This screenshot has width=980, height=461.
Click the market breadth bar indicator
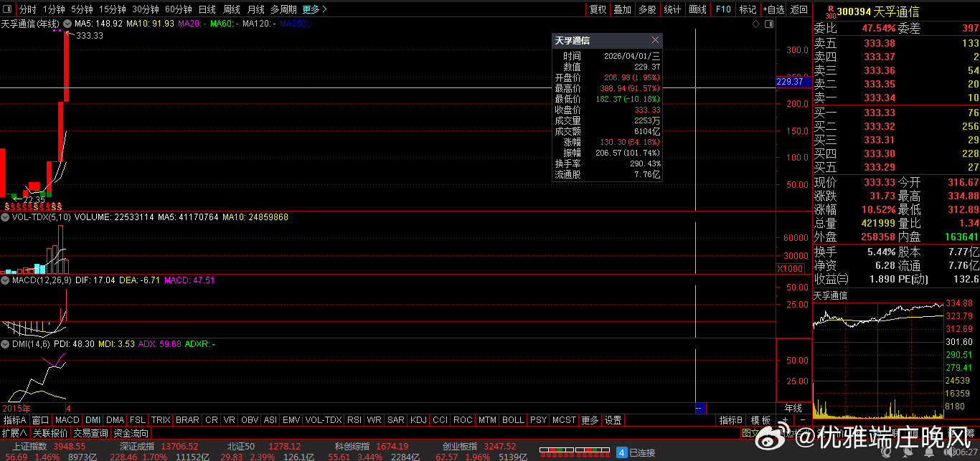tap(574, 452)
